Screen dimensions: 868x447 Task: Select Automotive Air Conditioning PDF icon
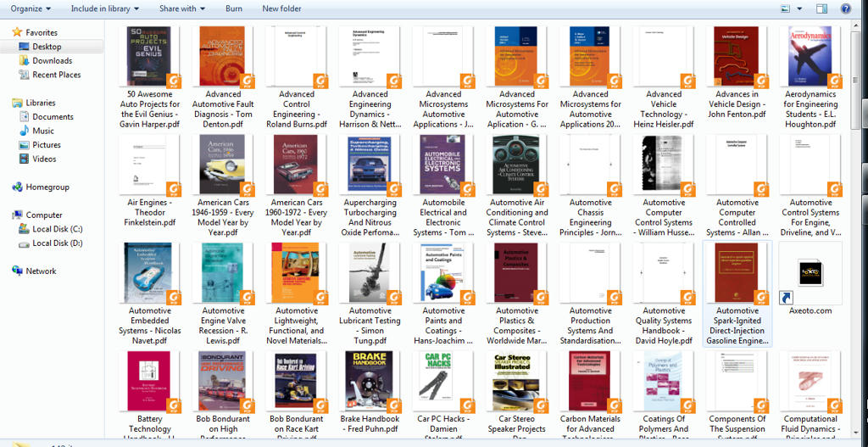517,165
